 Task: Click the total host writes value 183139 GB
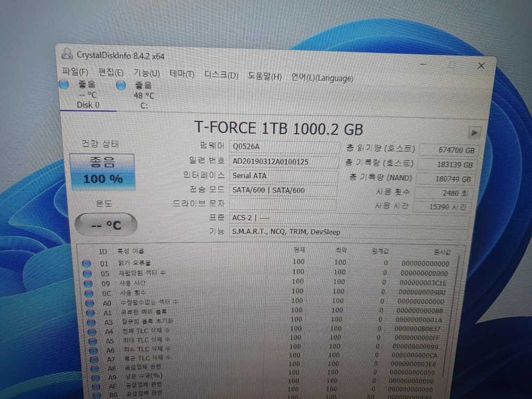(446, 164)
